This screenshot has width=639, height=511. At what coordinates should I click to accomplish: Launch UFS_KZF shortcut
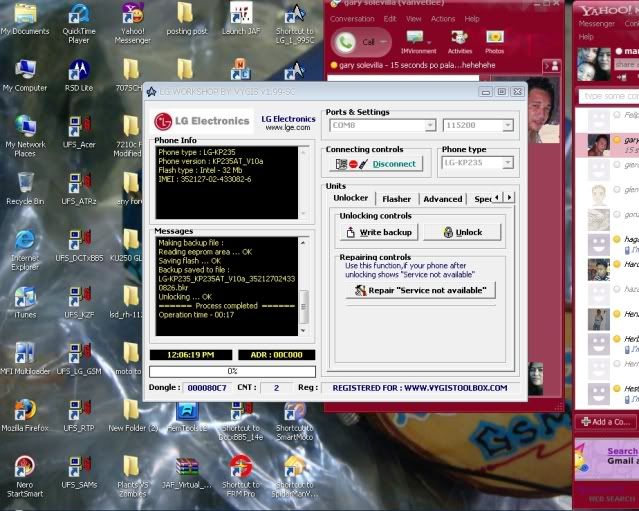[x=79, y=302]
